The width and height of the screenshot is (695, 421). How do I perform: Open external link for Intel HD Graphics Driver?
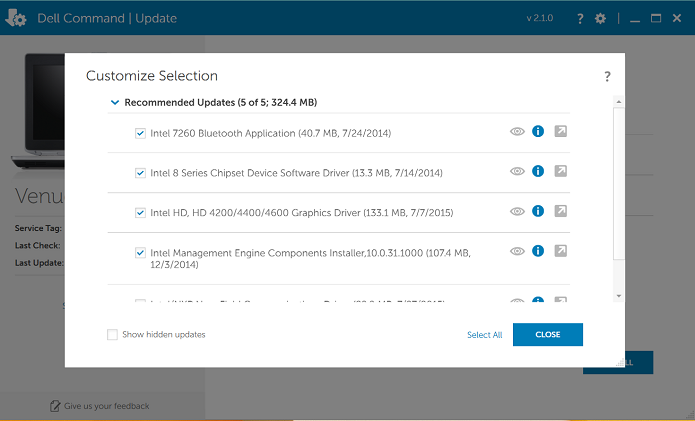560,211
